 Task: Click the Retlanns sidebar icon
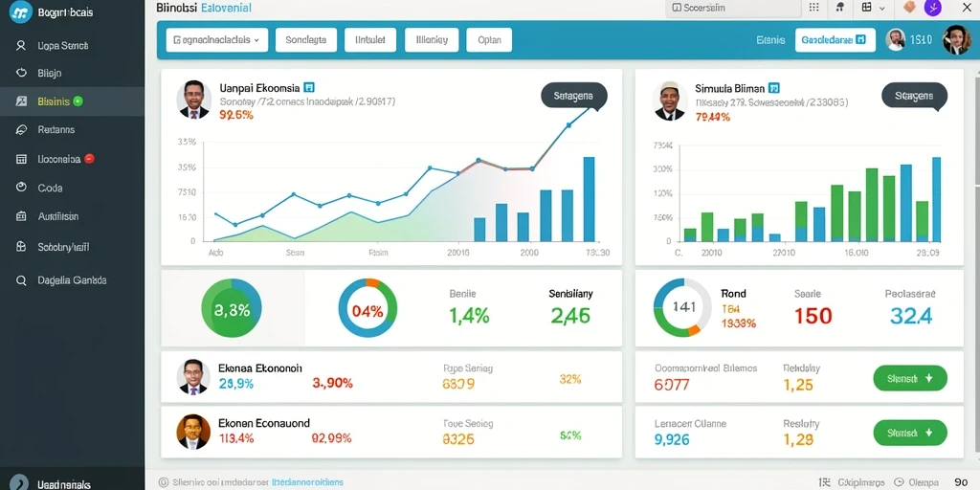click(x=21, y=130)
